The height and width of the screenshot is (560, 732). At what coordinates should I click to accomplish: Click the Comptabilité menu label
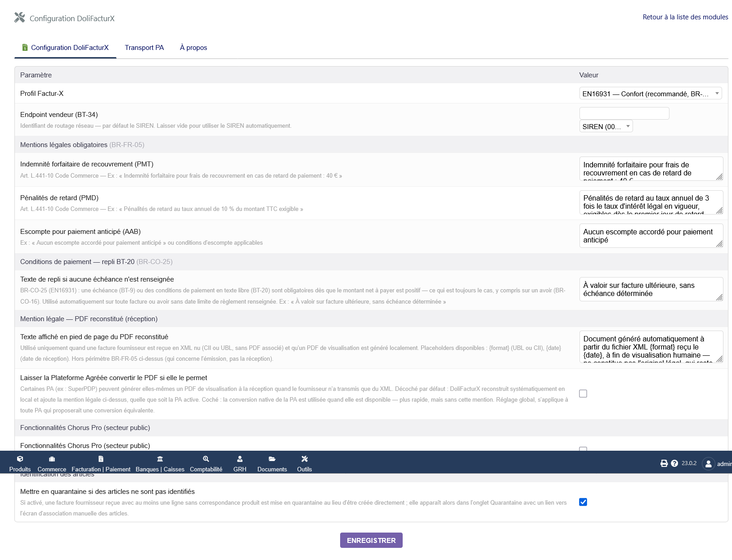(x=206, y=469)
